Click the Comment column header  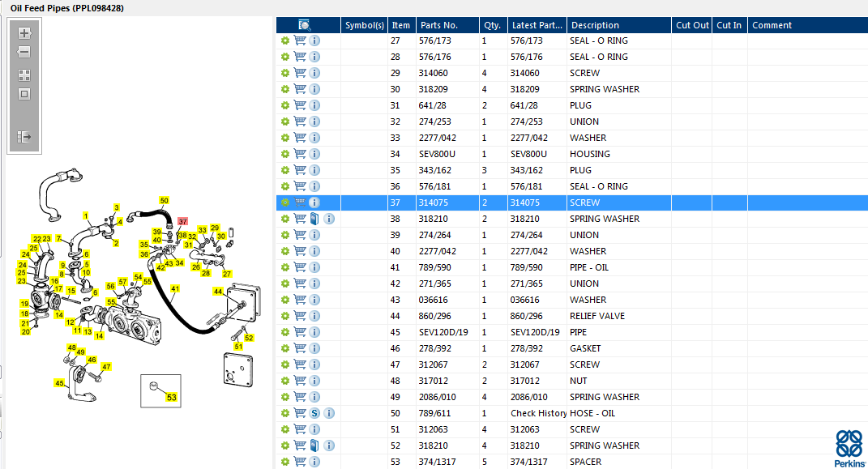point(808,25)
